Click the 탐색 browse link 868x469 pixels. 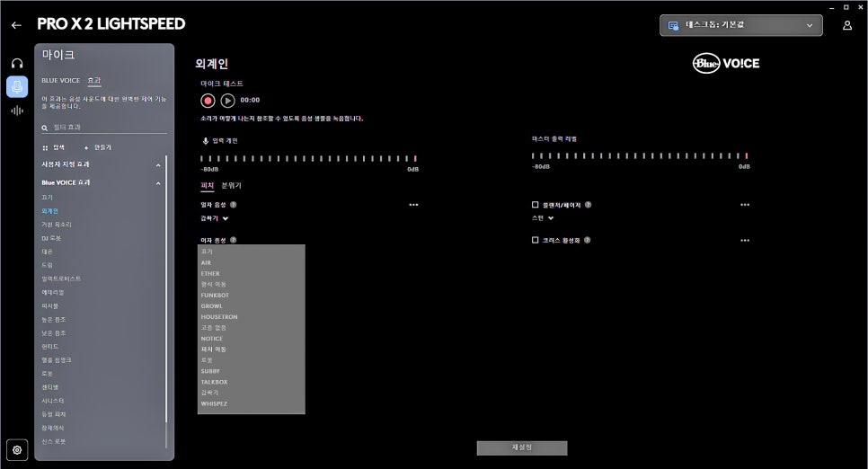[x=58, y=148]
